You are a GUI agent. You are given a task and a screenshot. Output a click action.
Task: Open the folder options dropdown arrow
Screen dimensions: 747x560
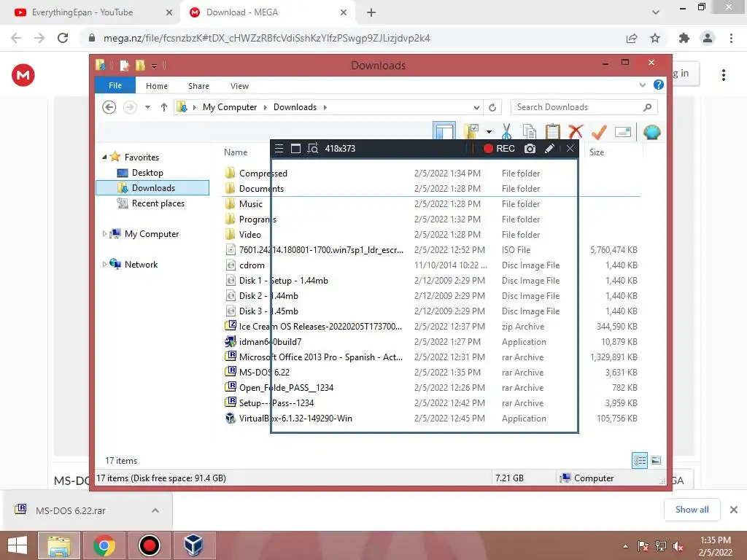click(489, 132)
